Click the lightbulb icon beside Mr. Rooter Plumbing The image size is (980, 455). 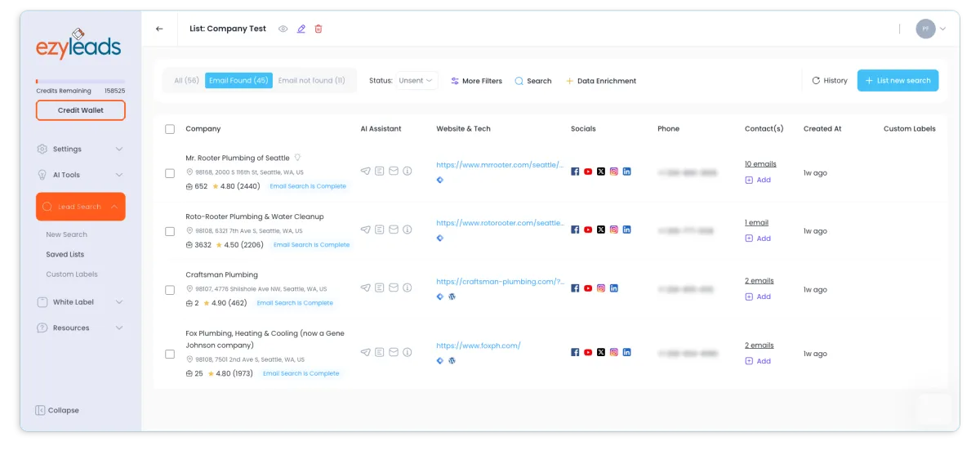click(297, 158)
